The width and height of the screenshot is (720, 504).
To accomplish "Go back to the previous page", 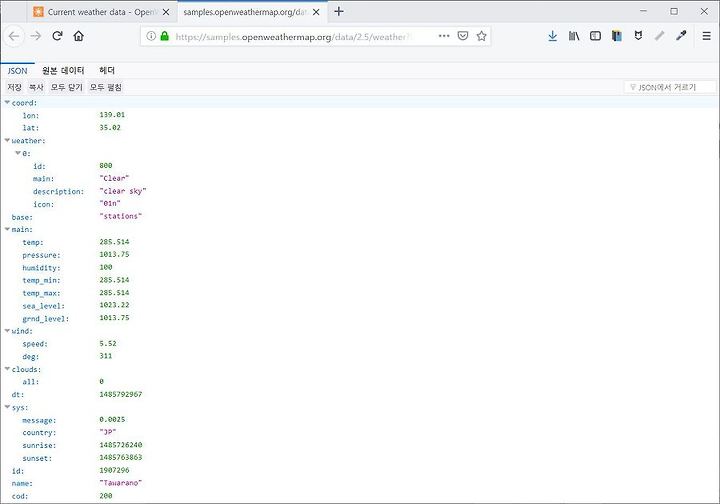I will coord(14,36).
